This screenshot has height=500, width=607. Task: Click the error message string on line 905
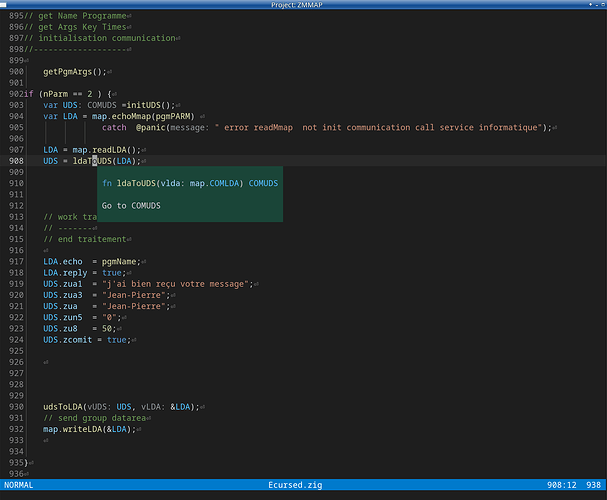pos(378,128)
